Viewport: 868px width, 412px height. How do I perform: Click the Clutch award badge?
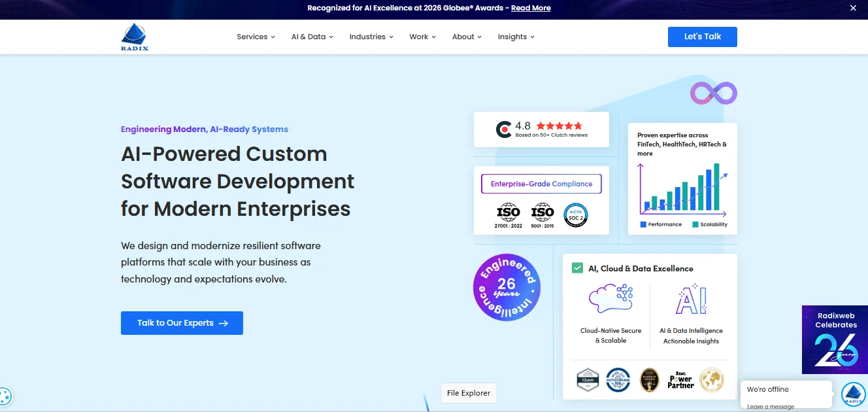588,380
